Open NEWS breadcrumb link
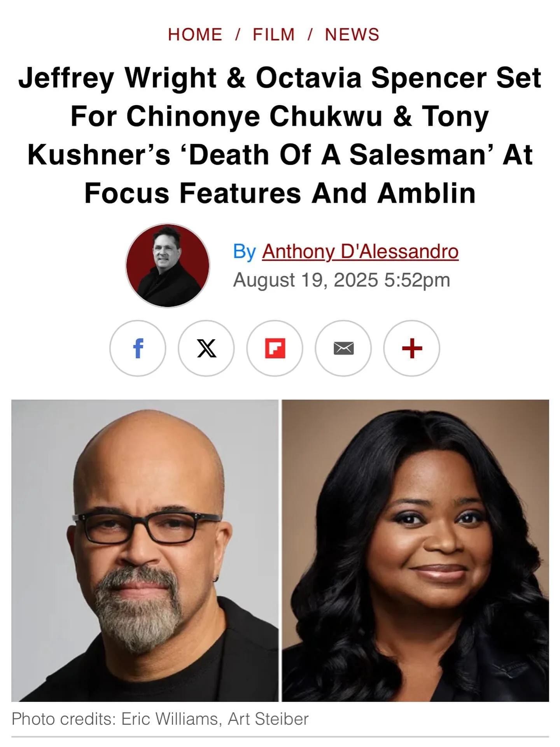 click(x=352, y=35)
